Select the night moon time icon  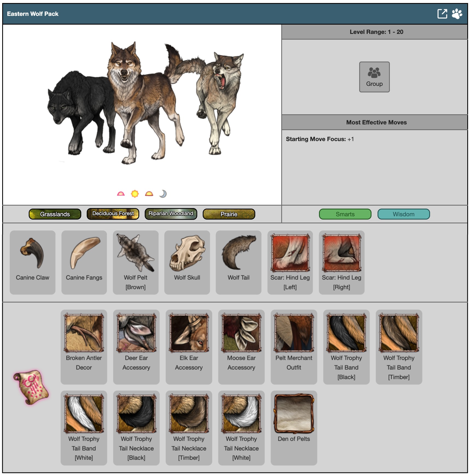click(163, 194)
